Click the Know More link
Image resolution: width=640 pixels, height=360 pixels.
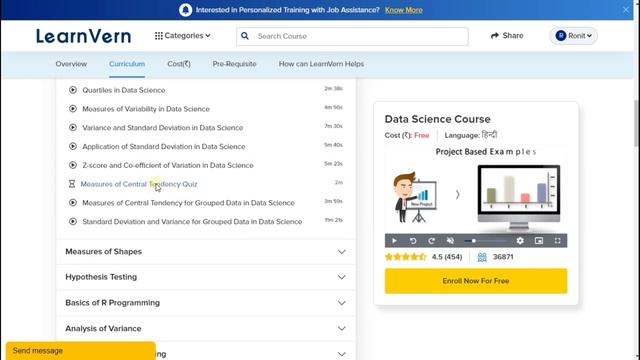pos(404,10)
